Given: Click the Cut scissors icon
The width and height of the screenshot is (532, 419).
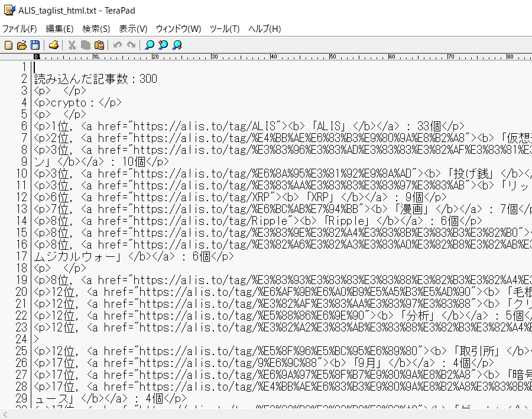Looking at the screenshot, I should (x=72, y=45).
